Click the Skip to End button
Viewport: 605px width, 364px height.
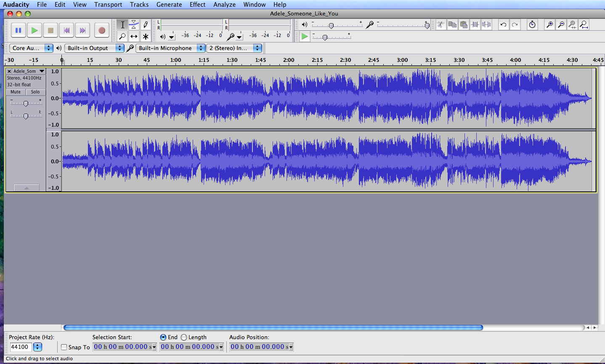82,30
